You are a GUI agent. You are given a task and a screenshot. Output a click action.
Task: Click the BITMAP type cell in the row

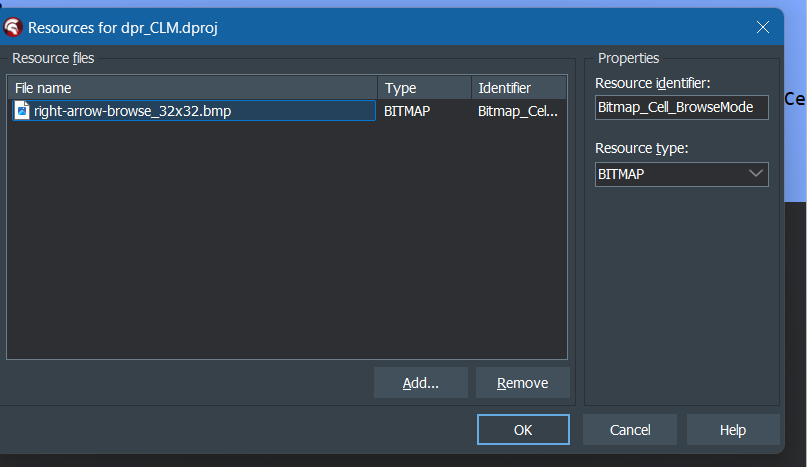[x=407, y=111]
